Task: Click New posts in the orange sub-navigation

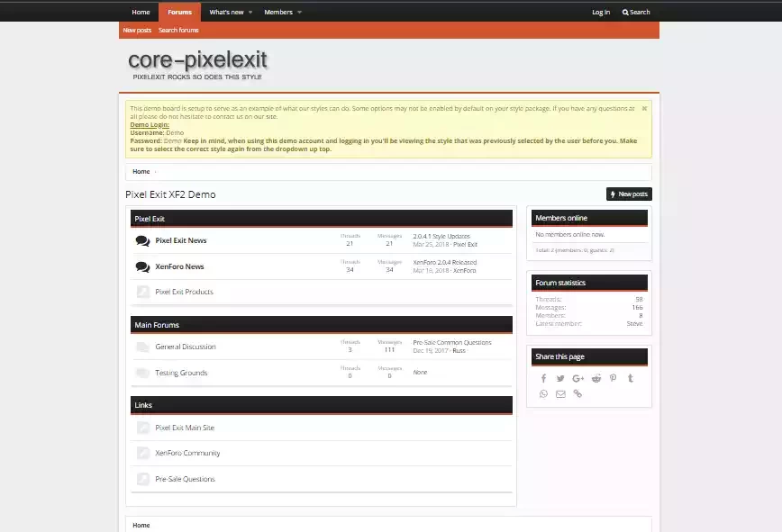Action: point(137,31)
